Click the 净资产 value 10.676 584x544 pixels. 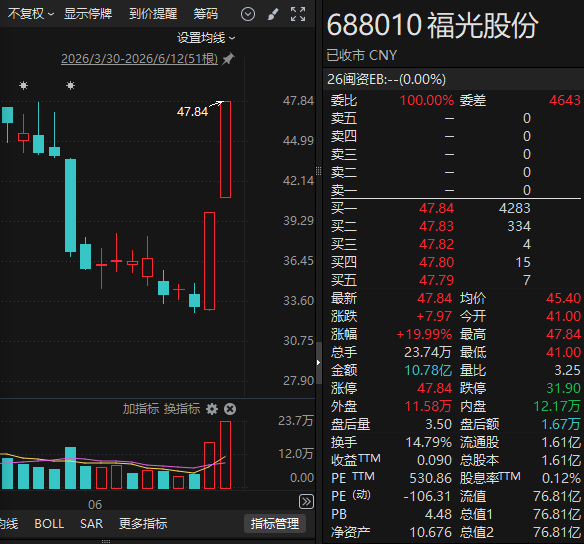(x=430, y=532)
